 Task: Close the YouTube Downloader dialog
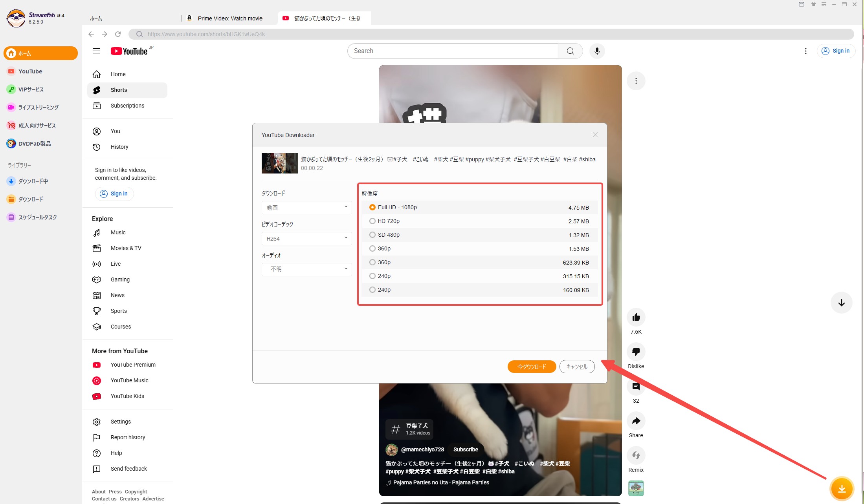(x=595, y=135)
